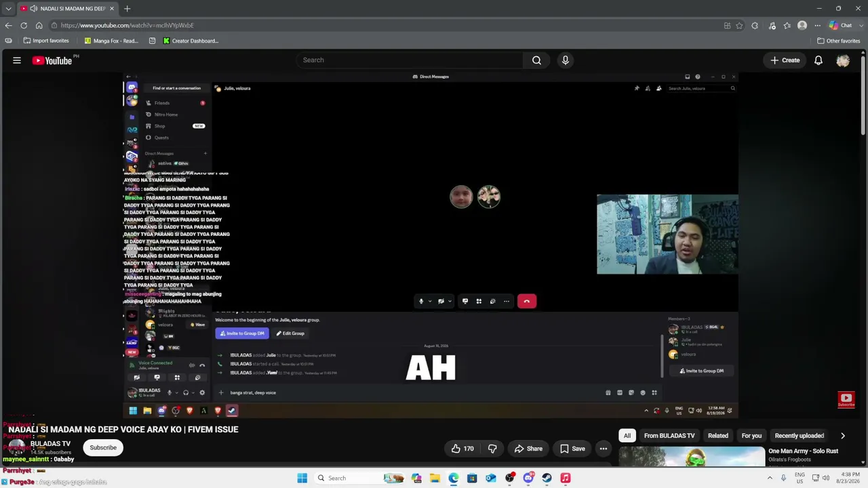Open Discord from the taskbar
Screen dimensions: 868x488
(x=528, y=479)
